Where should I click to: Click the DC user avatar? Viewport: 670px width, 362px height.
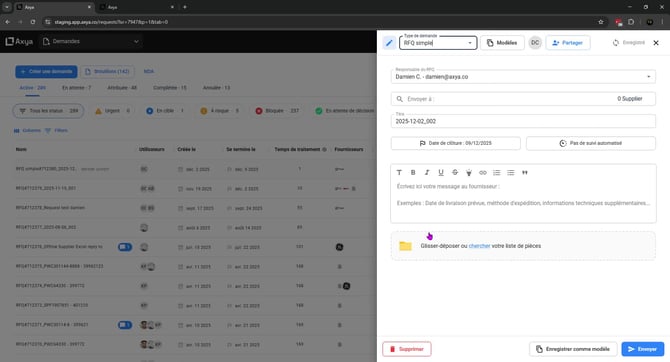click(x=535, y=43)
